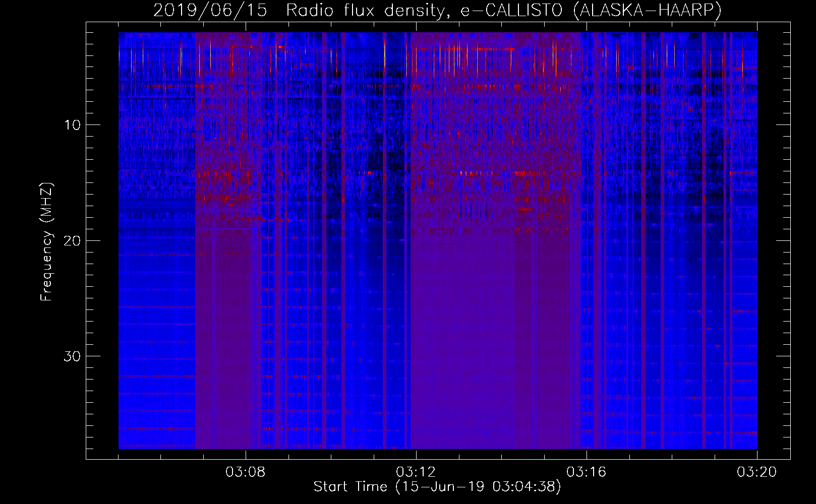Click the 03:12 time tick label
The image size is (816, 504).
[x=416, y=472]
